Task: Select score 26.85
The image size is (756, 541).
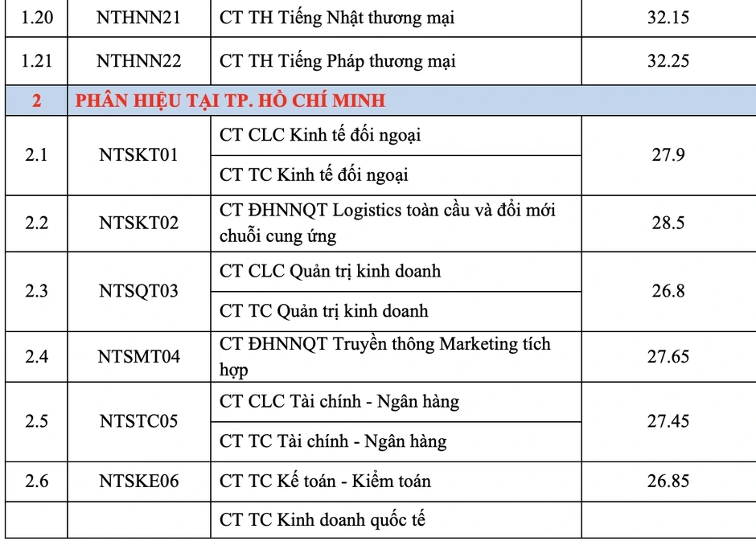Action: pos(668,482)
